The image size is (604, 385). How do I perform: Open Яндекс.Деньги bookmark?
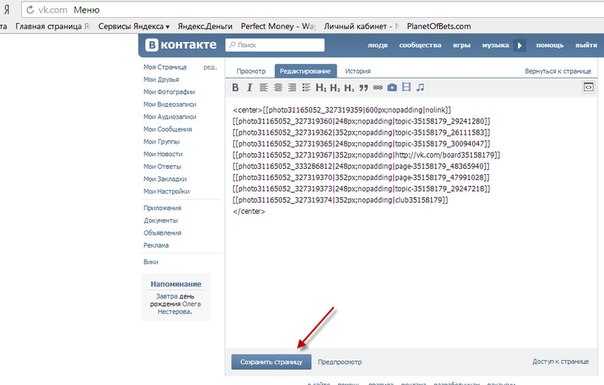point(205,26)
